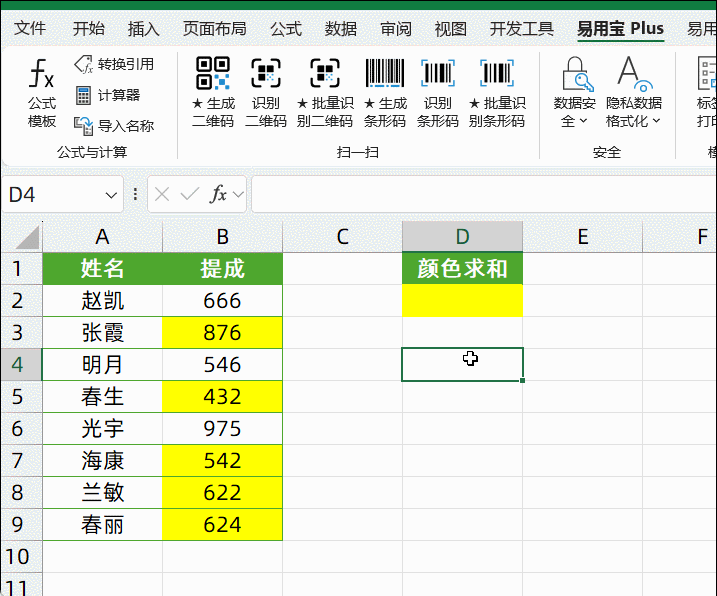Select row 1 header
Image resolution: width=717 pixels, height=596 pixels.
point(21,268)
